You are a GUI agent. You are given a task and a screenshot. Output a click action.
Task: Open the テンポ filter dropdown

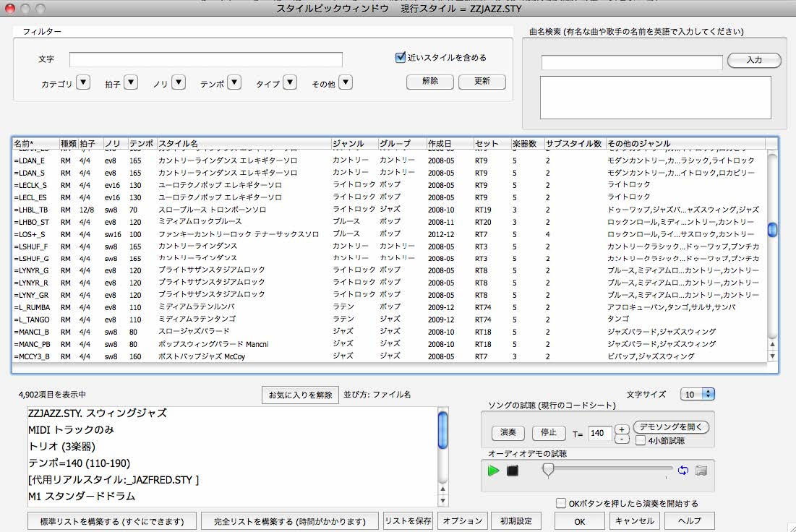coord(234,83)
